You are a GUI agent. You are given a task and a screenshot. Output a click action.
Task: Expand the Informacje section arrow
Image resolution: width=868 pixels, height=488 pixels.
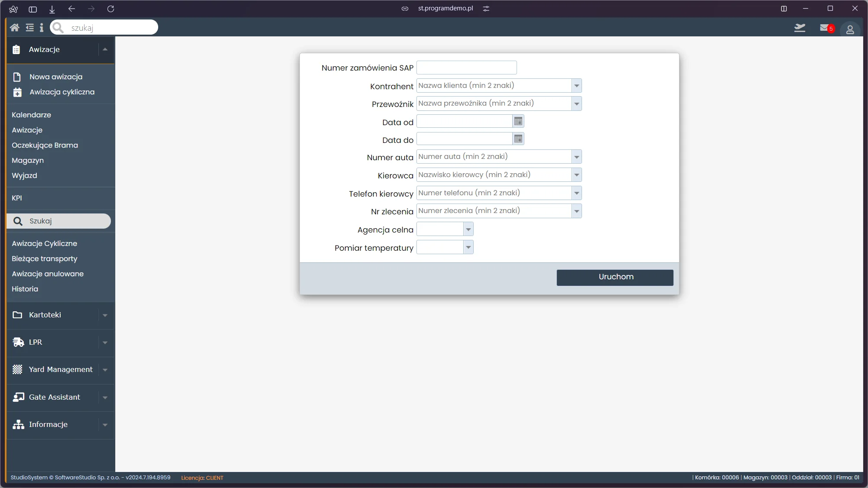pyautogui.click(x=105, y=425)
